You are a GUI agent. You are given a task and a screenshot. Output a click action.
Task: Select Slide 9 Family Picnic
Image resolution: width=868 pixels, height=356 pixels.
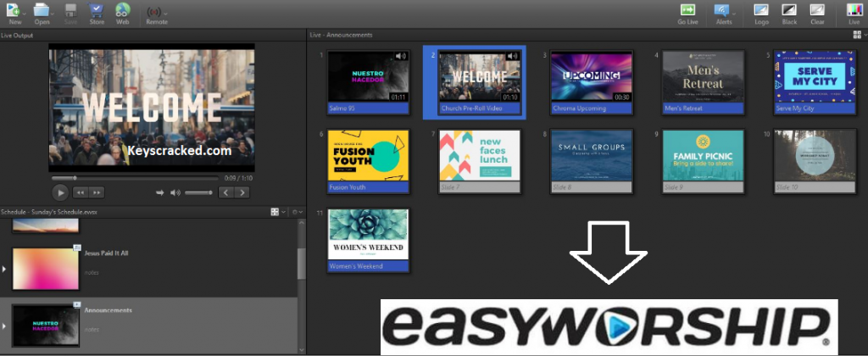pos(703,161)
